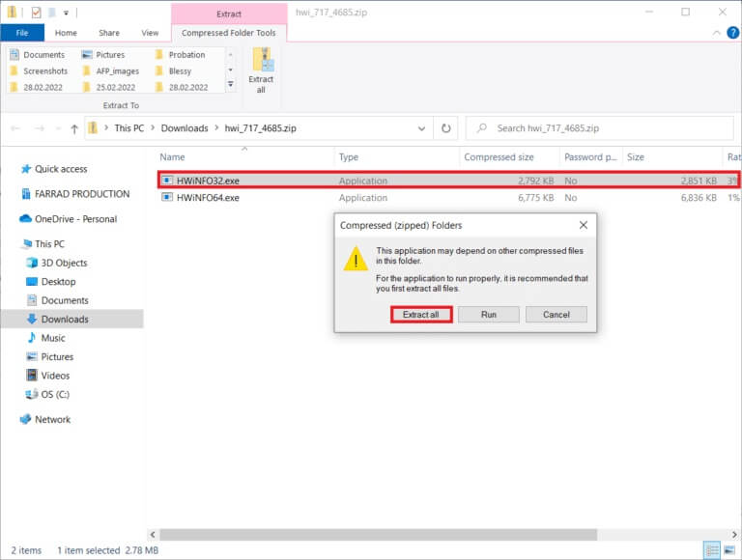Screen dimensions: 742x560
Task: Switch to the Share ribbon tab
Action: click(109, 33)
